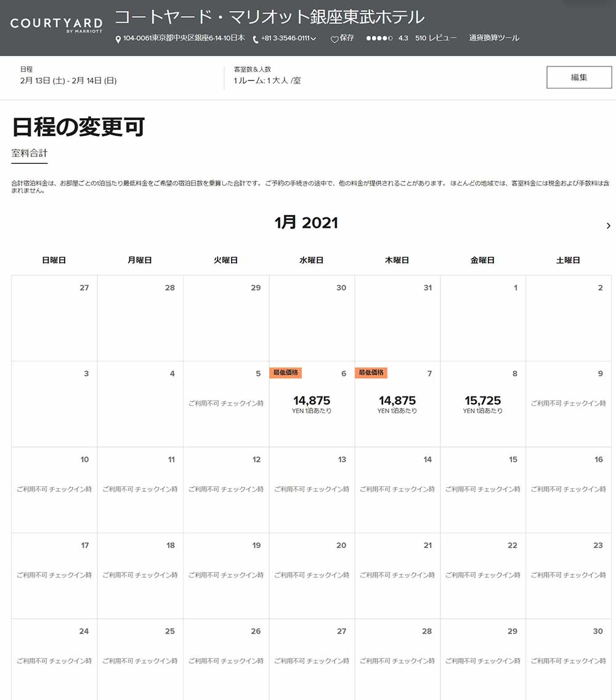The width and height of the screenshot is (616, 700).
Task: Click unavailable January 19 cell
Action: tap(226, 576)
